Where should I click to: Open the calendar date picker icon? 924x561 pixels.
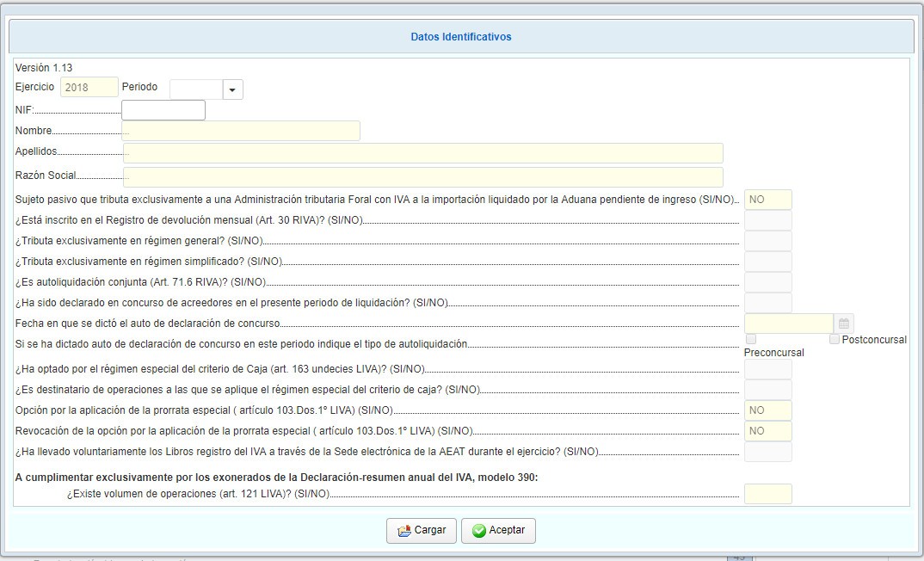pos(843,324)
